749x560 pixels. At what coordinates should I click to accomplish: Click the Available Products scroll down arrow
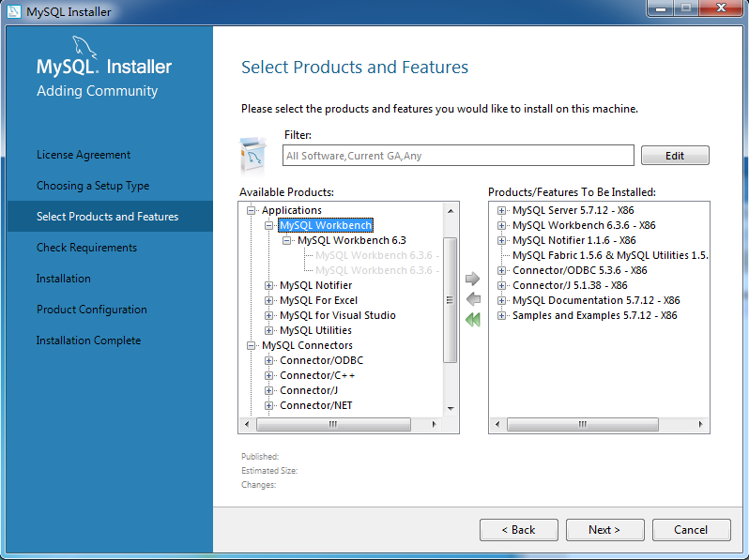[451, 409]
